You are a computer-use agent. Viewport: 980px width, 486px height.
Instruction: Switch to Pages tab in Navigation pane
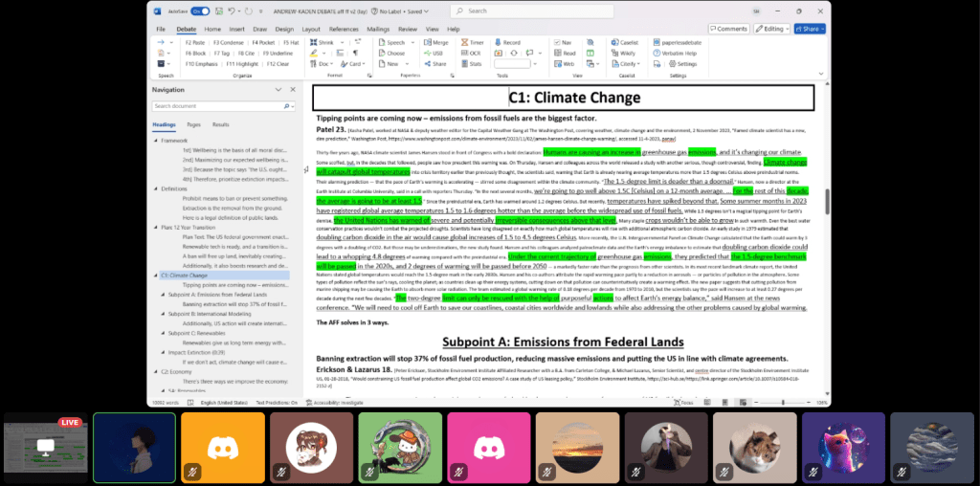click(193, 124)
